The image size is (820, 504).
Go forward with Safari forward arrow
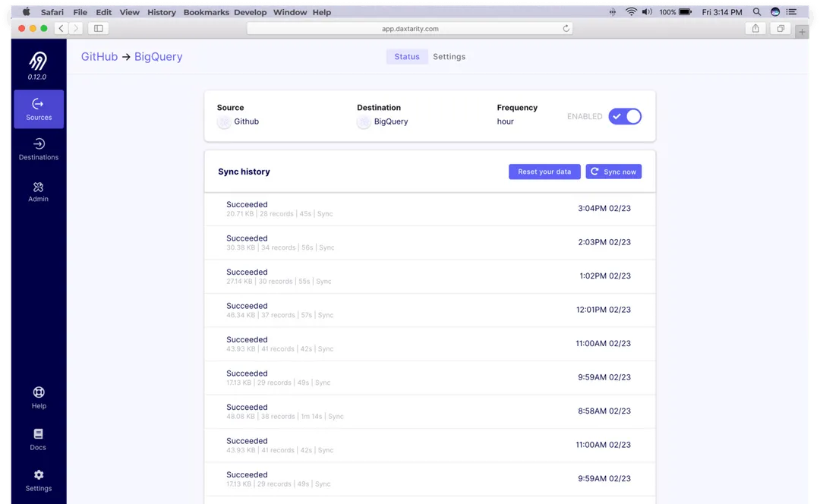point(76,28)
